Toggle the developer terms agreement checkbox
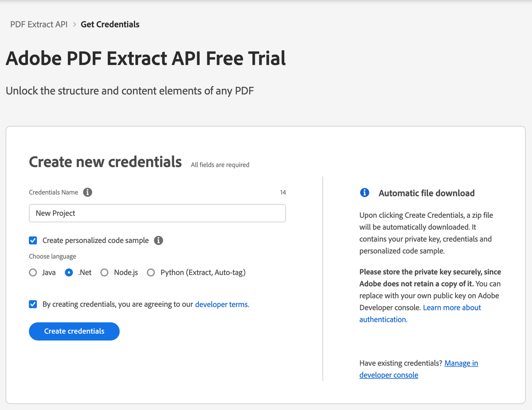Viewport: 532px width, 410px height. point(33,304)
